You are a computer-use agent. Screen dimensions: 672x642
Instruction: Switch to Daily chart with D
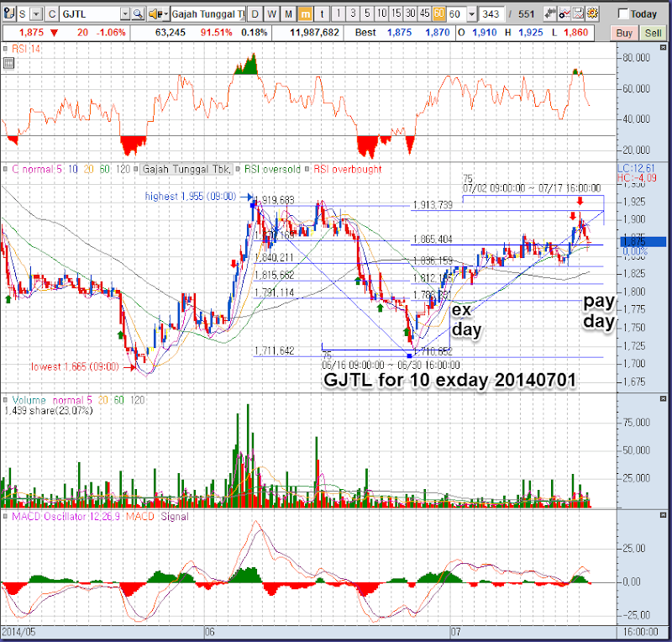point(255,14)
